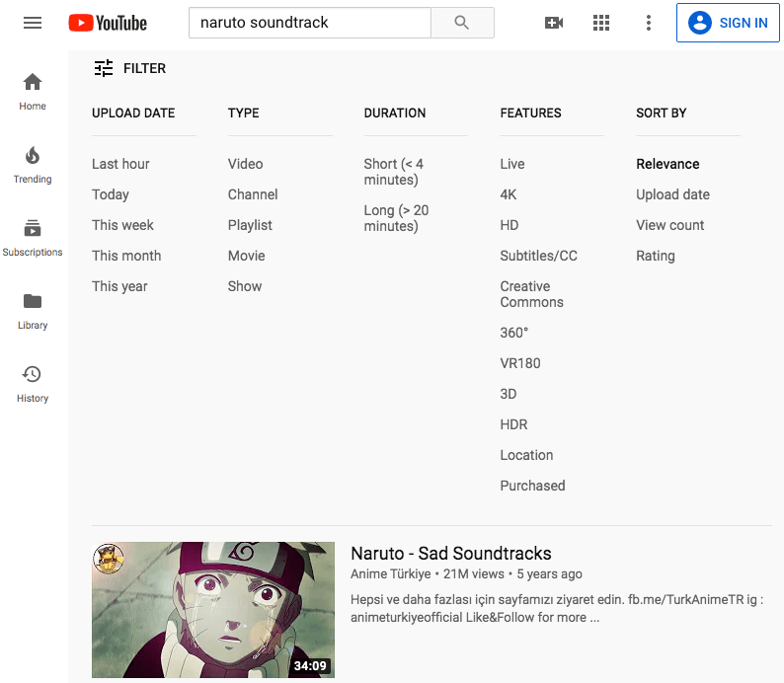Filter by HD feature
This screenshot has height=683, width=784.
(x=509, y=225)
